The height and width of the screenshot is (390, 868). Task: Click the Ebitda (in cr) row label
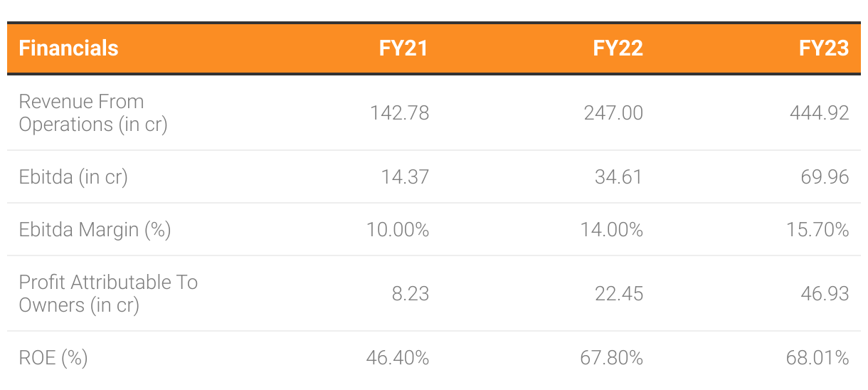pos(73,176)
